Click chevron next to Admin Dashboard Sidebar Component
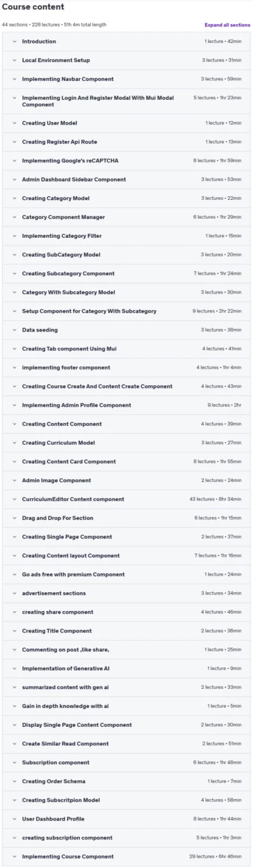 [x=14, y=180]
